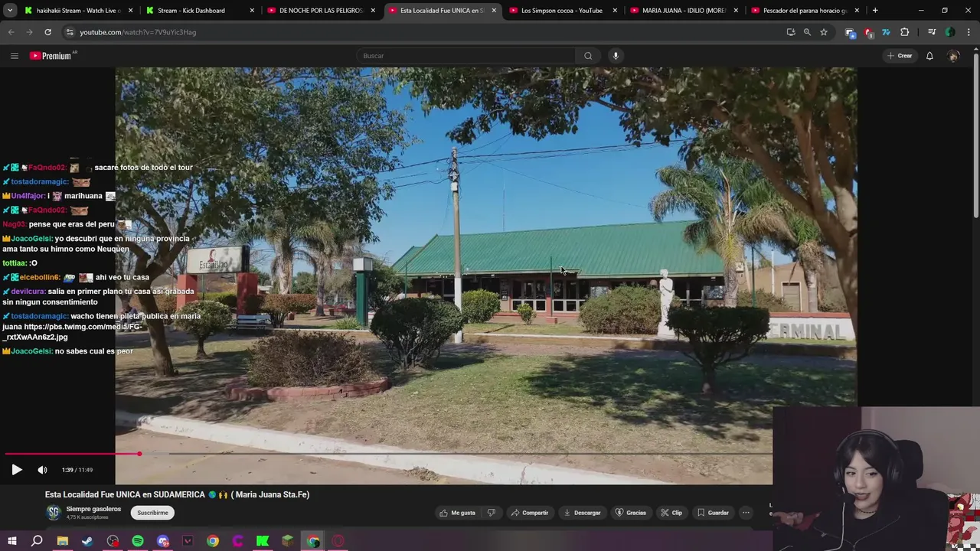Click the magnifier search button

coord(588,56)
